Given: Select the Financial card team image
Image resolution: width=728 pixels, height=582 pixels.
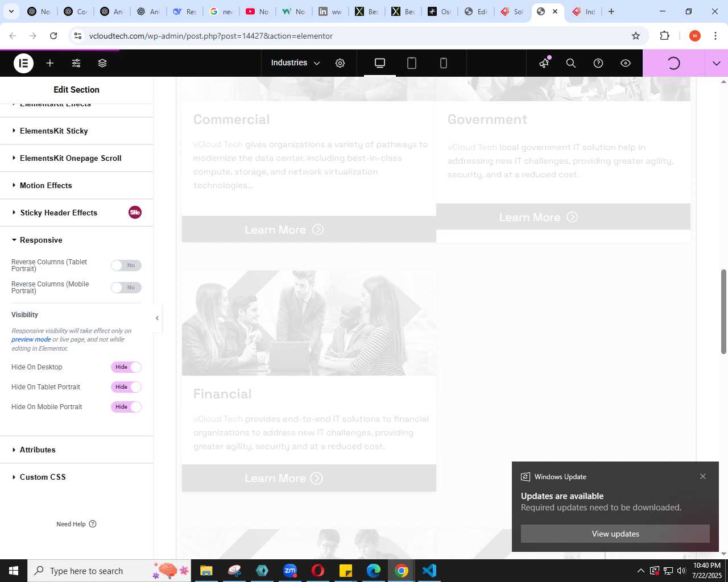Looking at the screenshot, I should click(309, 323).
